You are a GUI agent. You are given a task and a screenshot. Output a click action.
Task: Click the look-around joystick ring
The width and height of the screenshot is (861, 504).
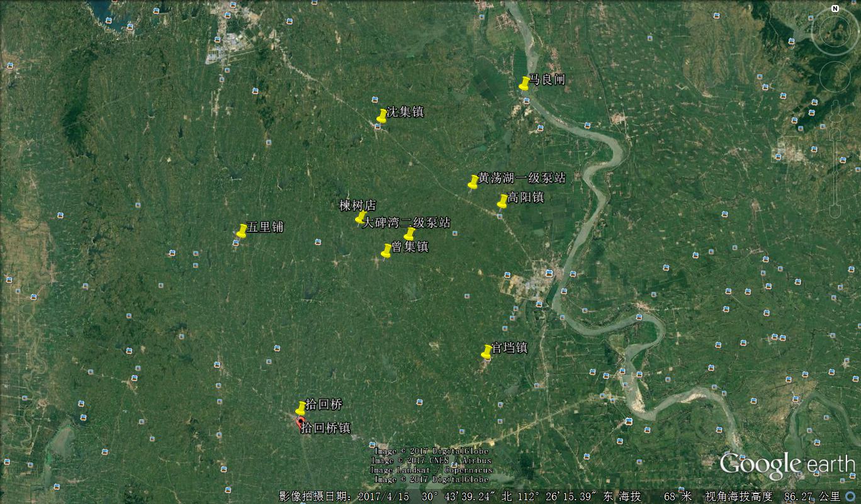click(835, 31)
